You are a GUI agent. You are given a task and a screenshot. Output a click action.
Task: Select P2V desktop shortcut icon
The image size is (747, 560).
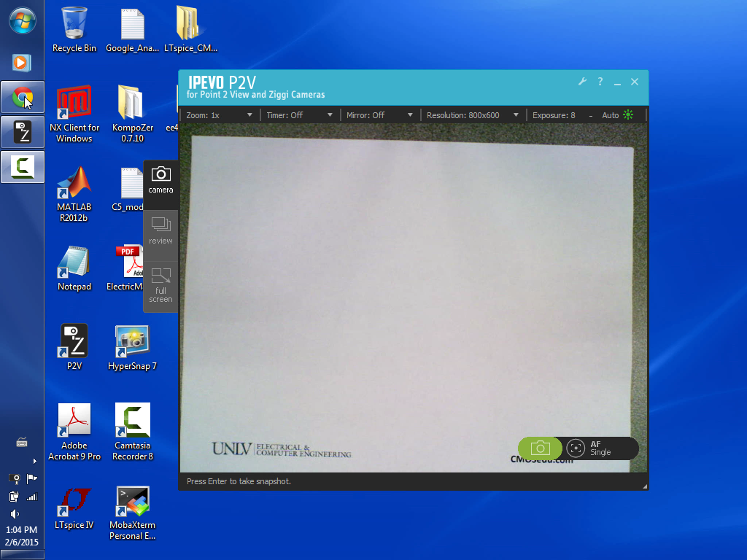[74, 348]
